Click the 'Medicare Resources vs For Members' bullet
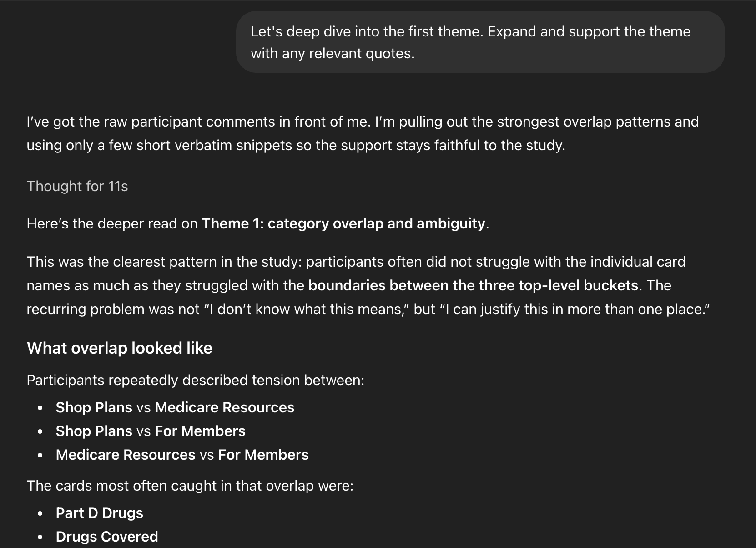 (x=182, y=455)
